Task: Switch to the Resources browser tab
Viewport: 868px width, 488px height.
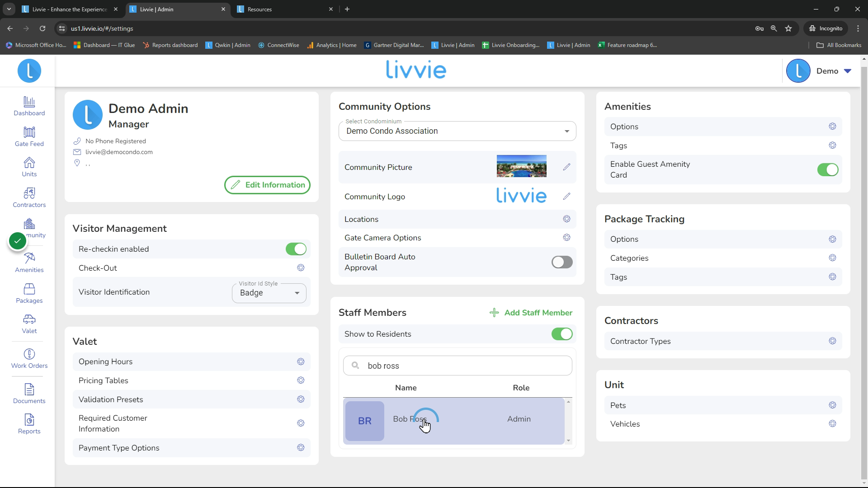Action: [x=285, y=9]
